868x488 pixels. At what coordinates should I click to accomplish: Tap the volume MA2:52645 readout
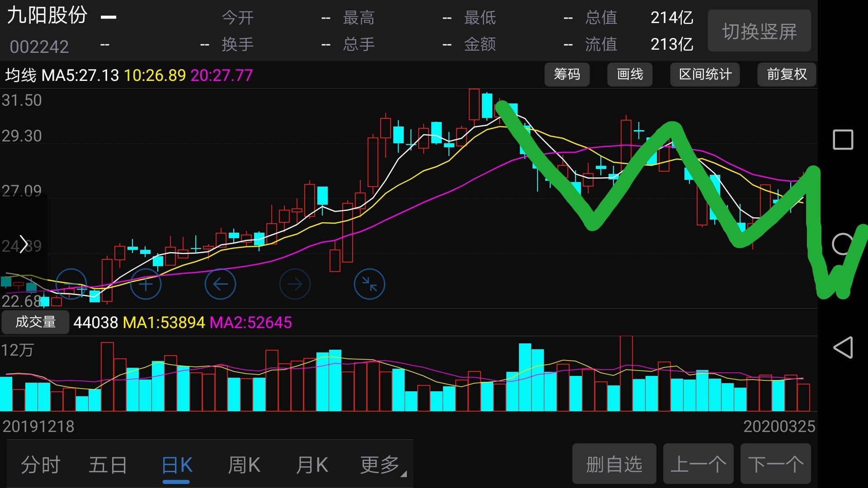(251, 323)
